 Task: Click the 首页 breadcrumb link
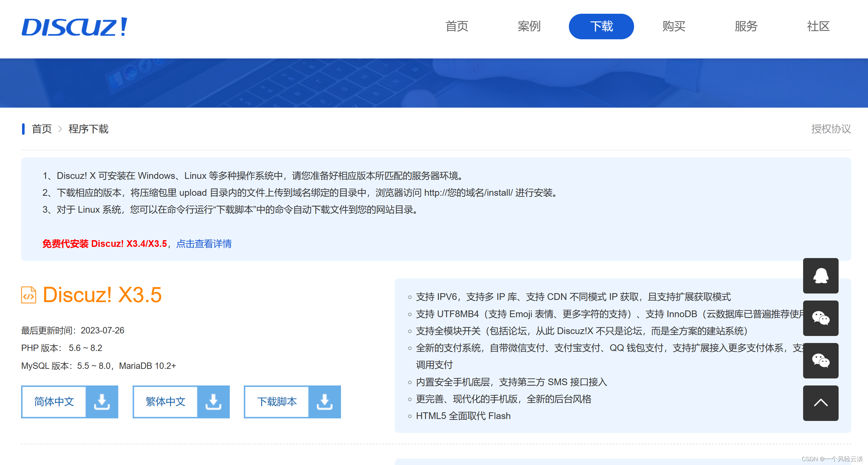point(42,129)
